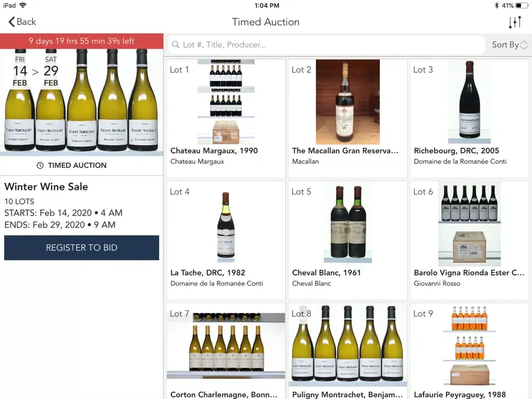Tap producer 'Giovanni Rosso'

tap(437, 284)
